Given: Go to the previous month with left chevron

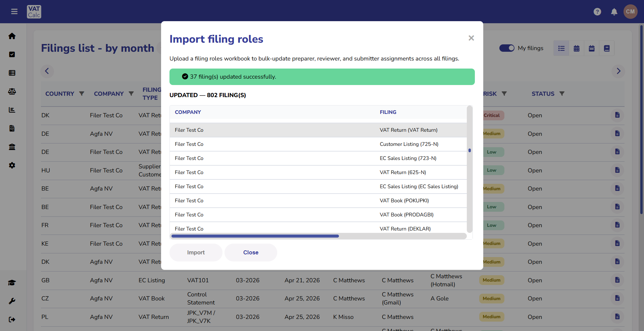Looking at the screenshot, I should pyautogui.click(x=47, y=71).
